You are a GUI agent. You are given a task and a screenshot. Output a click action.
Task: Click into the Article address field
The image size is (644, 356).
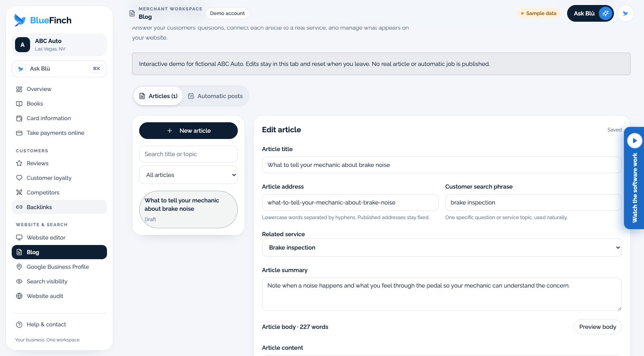(x=350, y=202)
